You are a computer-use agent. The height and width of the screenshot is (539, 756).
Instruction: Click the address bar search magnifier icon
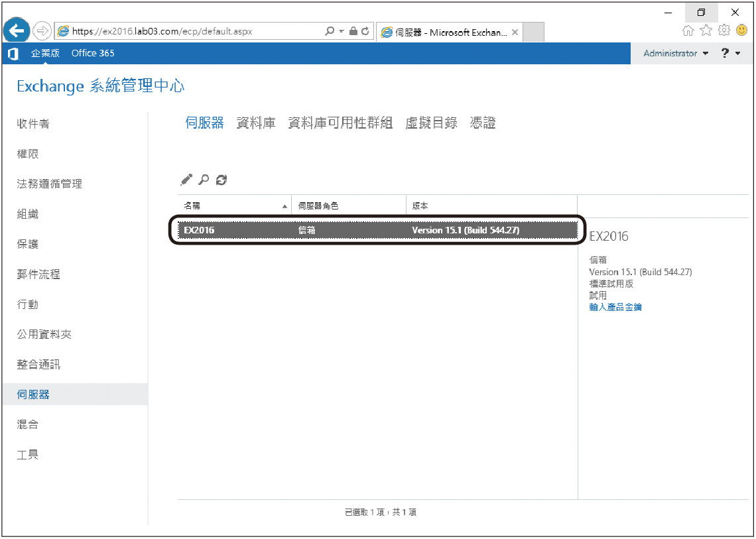point(330,31)
